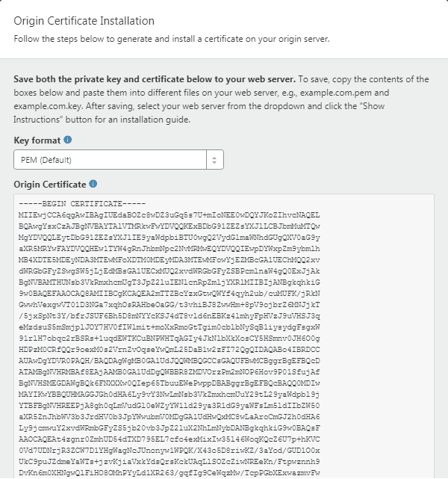Image resolution: width=448 pixels, height=479 pixels.
Task: Click the BEGIN CERTIFICATE line in the certificate box
Action: (x=82, y=204)
